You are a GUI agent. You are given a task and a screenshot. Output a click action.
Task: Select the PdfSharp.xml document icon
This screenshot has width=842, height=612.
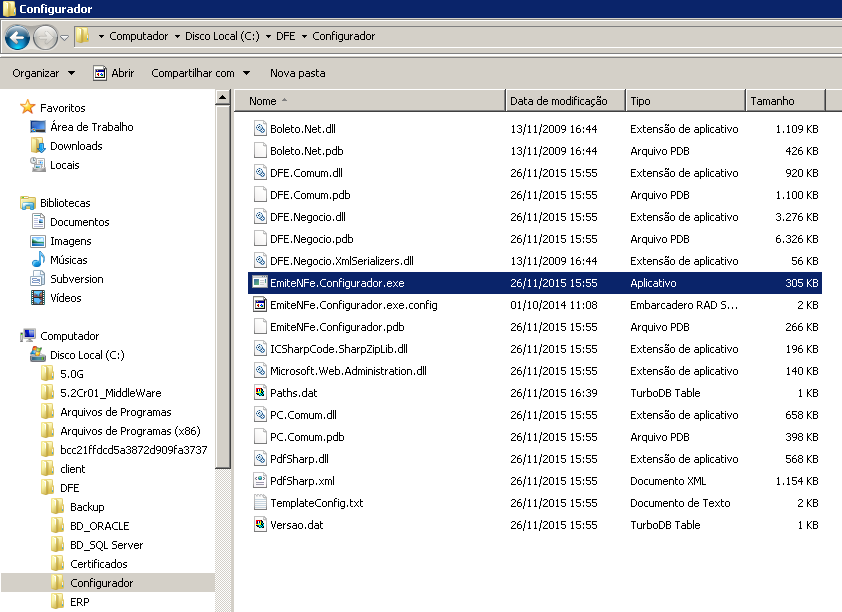pyautogui.click(x=260, y=480)
